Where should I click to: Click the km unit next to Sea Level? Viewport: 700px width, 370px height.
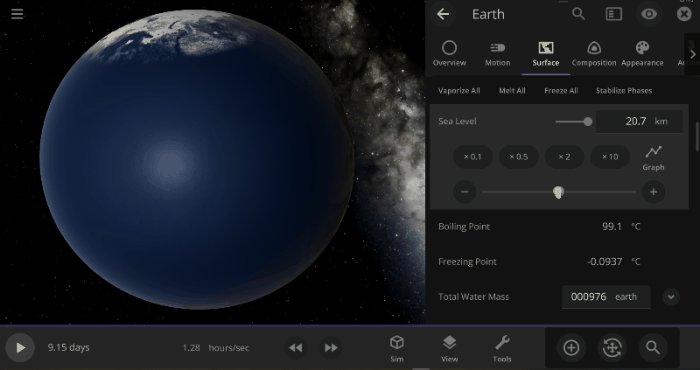661,121
